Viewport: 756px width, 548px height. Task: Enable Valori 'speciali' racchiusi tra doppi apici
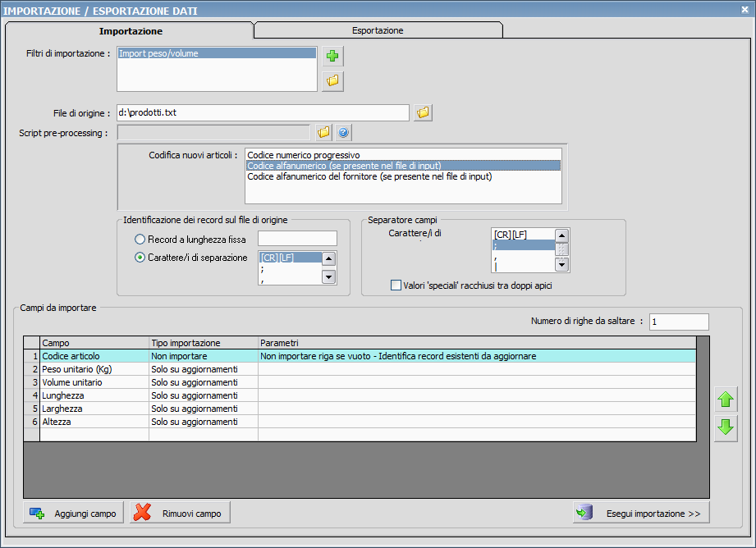click(396, 285)
